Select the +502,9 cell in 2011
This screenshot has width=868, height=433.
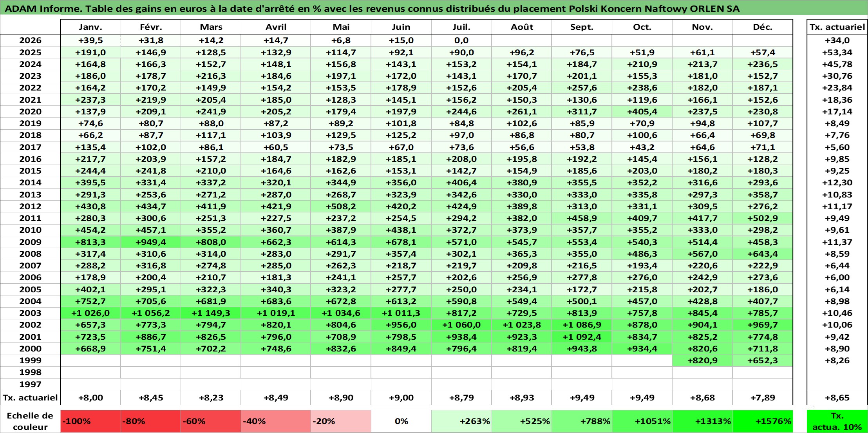pos(763,218)
